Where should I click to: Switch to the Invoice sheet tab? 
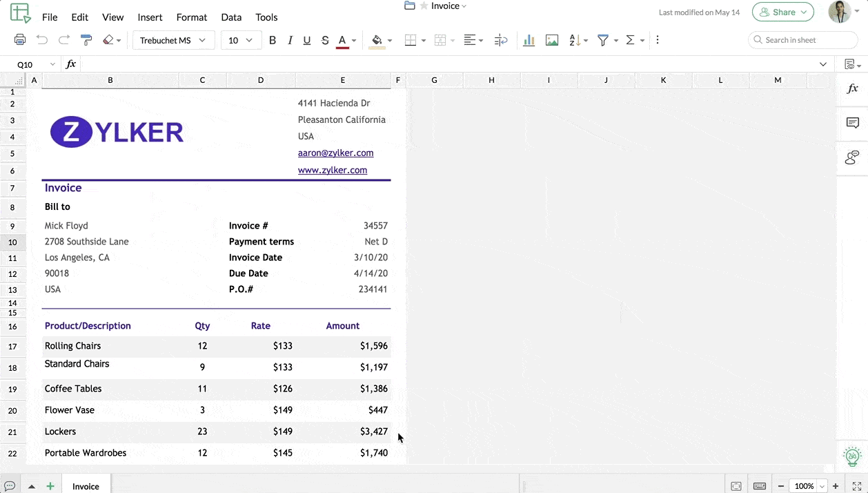pyautogui.click(x=86, y=486)
